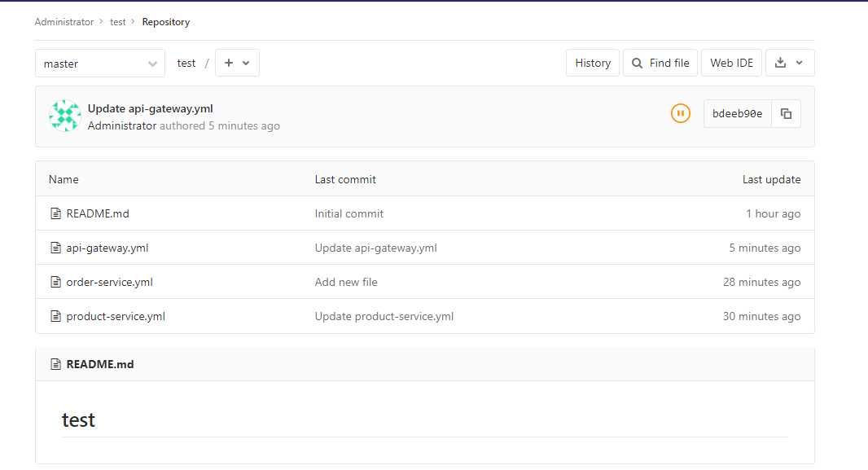
Task: Click the README.md preview panel header
Action: 100,364
